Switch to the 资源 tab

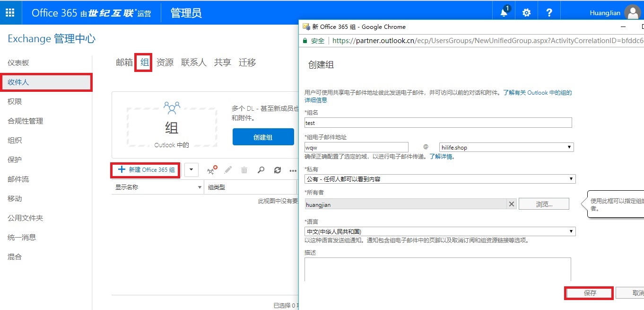[165, 62]
